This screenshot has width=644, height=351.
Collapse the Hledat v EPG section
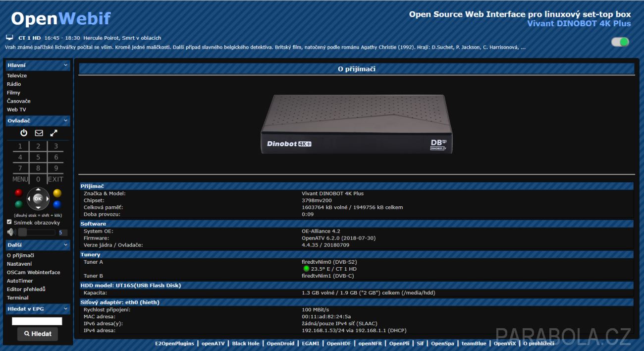click(65, 309)
